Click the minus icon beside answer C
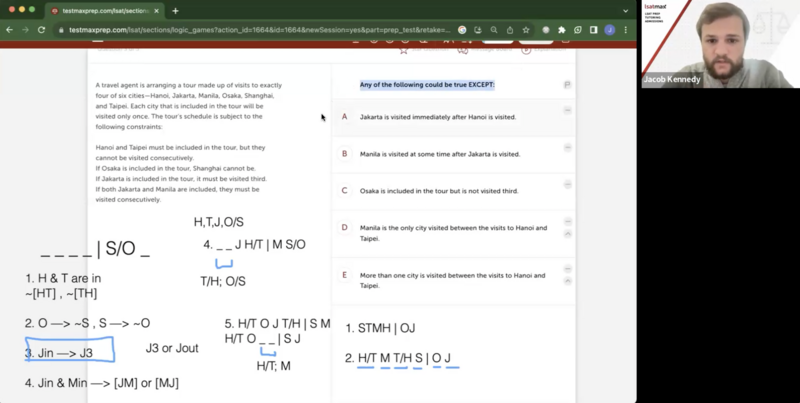This screenshot has width=800, height=403. click(x=567, y=184)
